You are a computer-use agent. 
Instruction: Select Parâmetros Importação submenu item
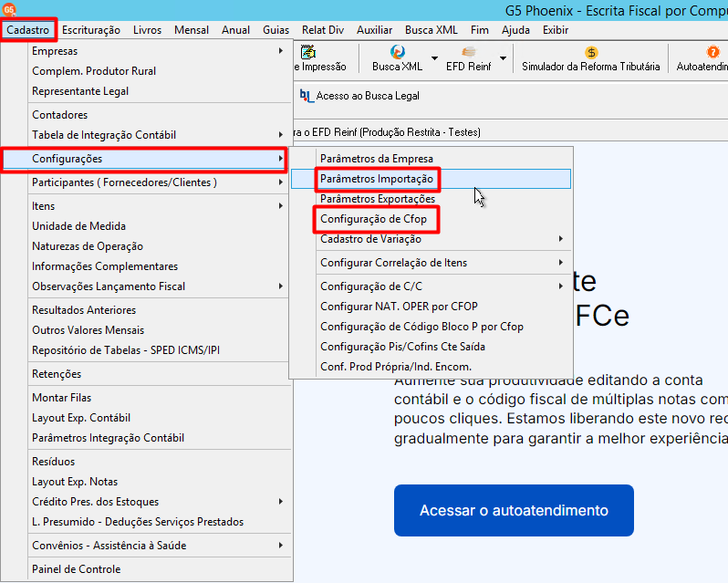(431, 179)
